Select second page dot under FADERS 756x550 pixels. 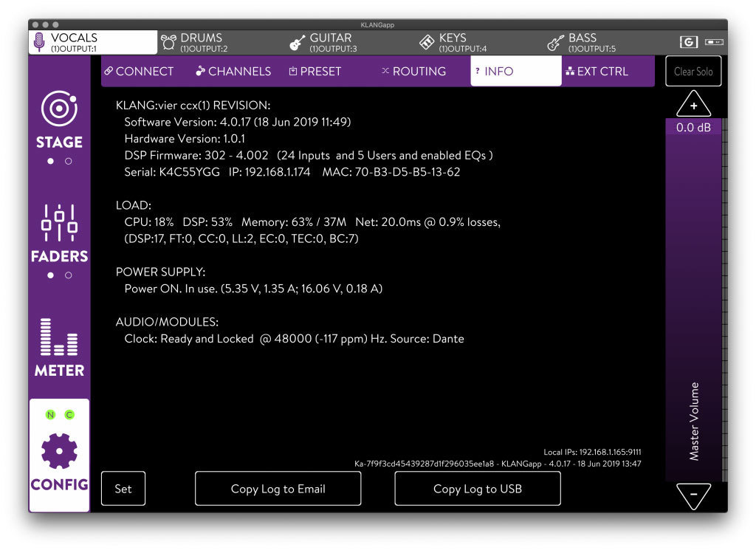click(69, 275)
